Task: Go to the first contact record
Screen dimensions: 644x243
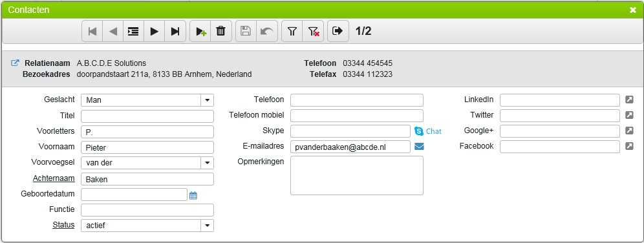Action: coord(92,31)
